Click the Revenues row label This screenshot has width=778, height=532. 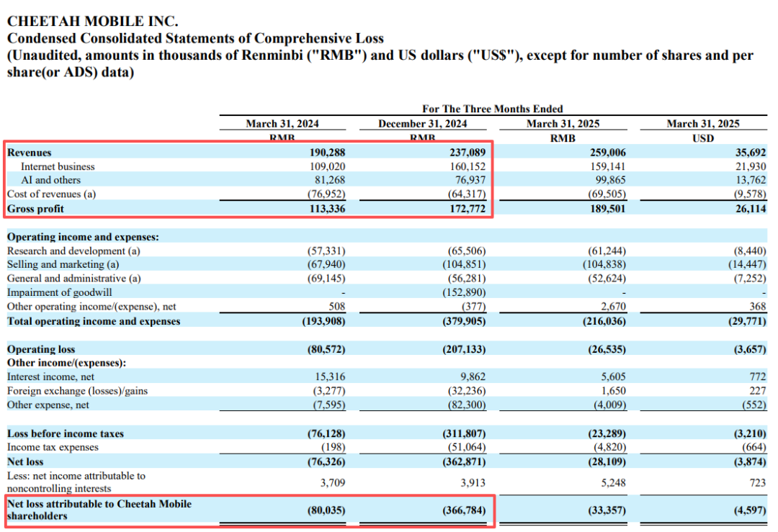[x=30, y=153]
